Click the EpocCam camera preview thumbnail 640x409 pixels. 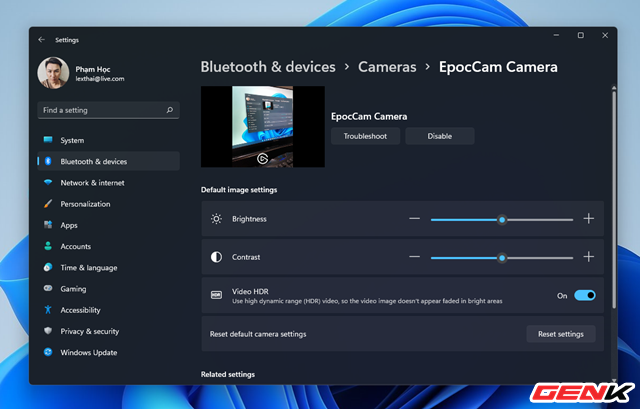[x=262, y=127]
